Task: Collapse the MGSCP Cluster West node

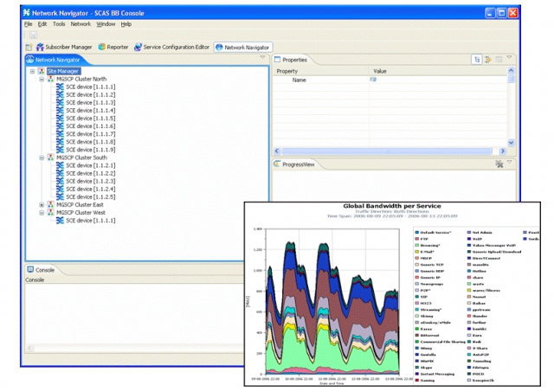Action: click(x=42, y=213)
